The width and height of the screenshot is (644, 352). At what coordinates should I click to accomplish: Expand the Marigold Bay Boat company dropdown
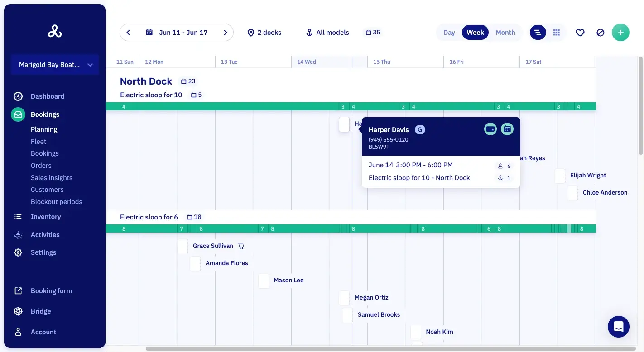[x=55, y=65]
